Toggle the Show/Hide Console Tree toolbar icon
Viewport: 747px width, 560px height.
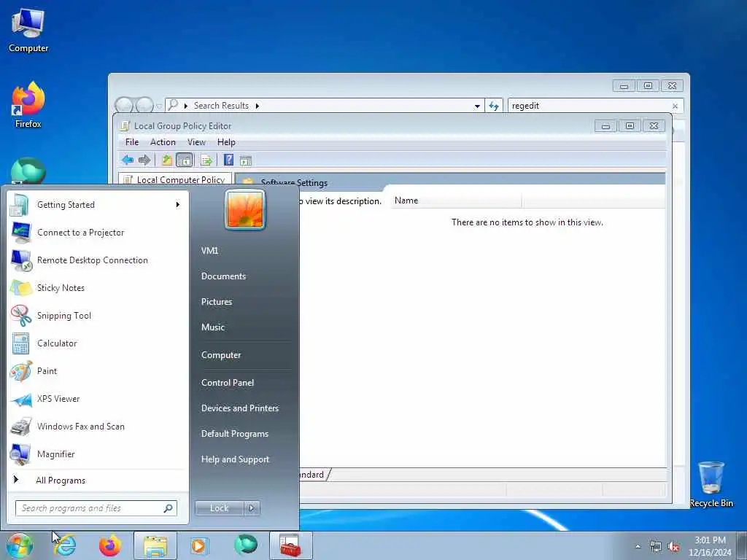185,160
